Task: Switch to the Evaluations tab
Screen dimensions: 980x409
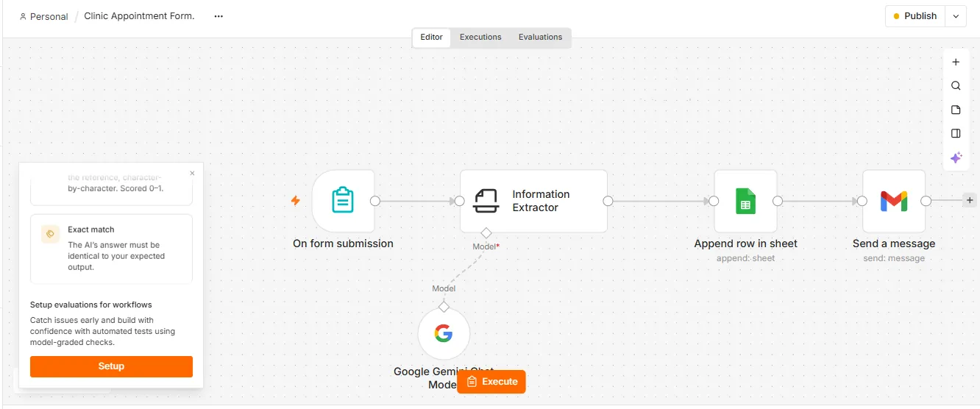Action: pyautogui.click(x=540, y=38)
